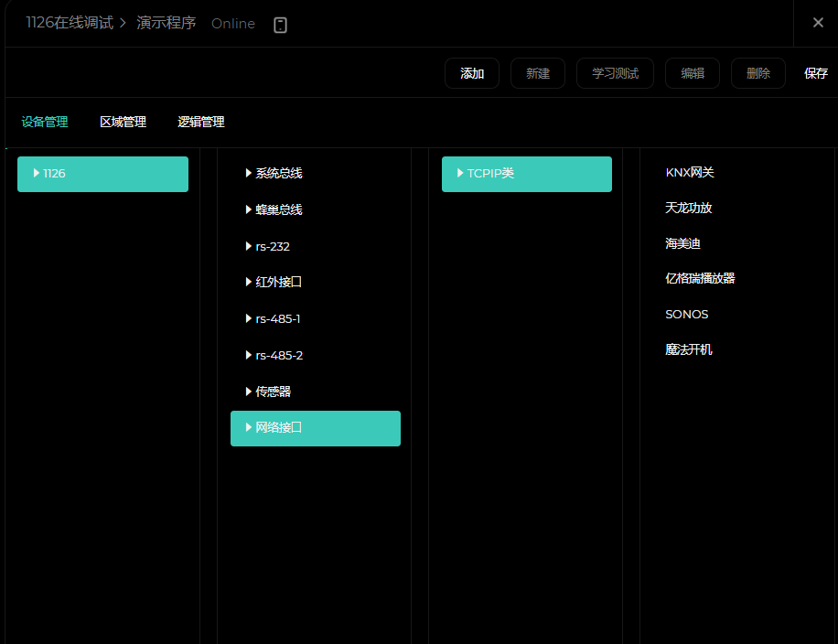Close the dialog with the X icon
Viewport: 838px width, 644px height.
point(818,23)
